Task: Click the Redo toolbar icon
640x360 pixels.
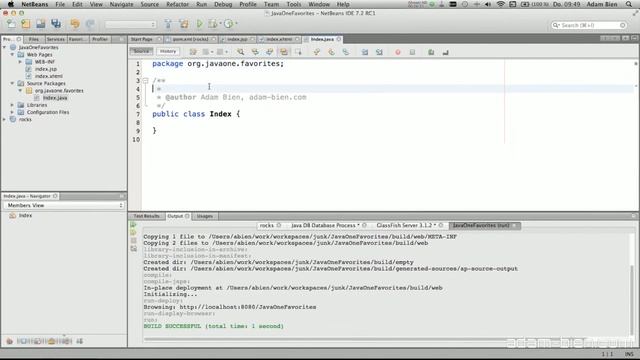Action: pyautogui.click(x=90, y=24)
